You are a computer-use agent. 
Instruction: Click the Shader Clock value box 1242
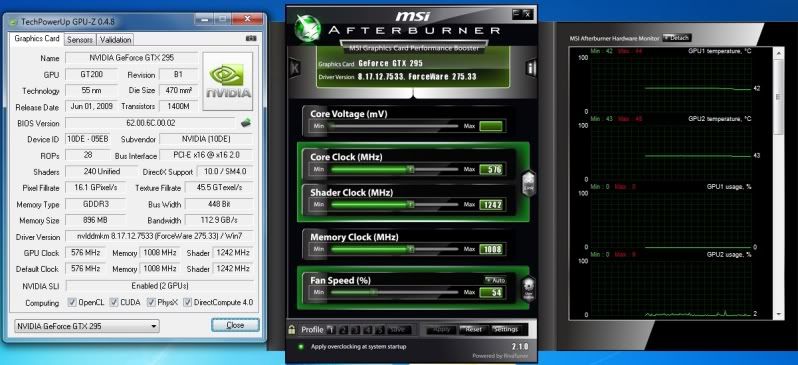[x=491, y=205]
